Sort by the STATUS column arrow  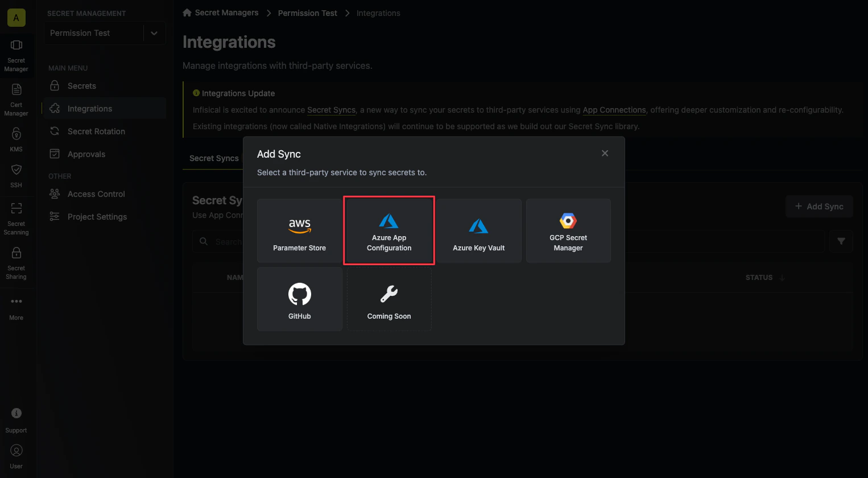coord(782,278)
